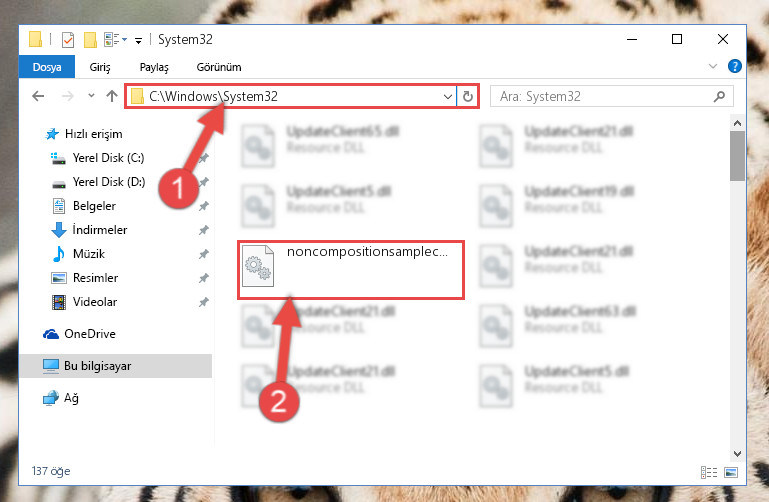Click the New folder icon in title bar
The width and height of the screenshot is (769, 502).
pyautogui.click(x=90, y=40)
